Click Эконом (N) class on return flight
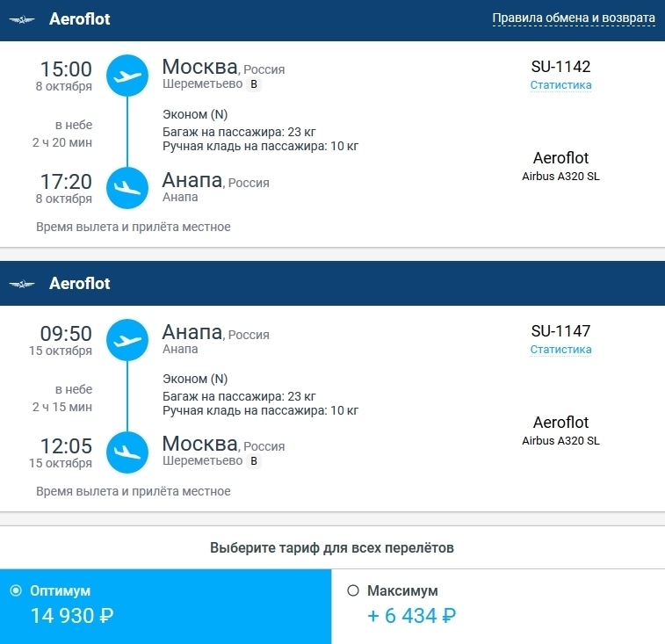The image size is (665, 644). (195, 379)
